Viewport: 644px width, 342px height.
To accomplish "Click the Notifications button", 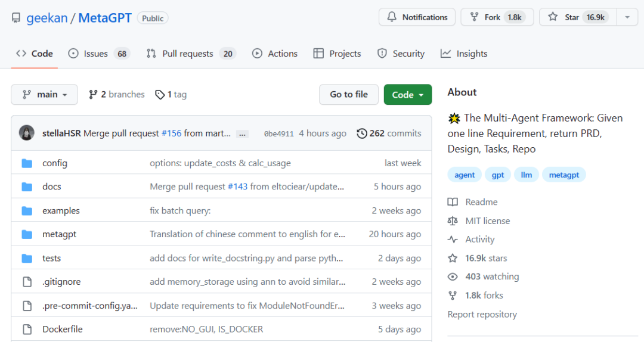I will click(x=417, y=17).
